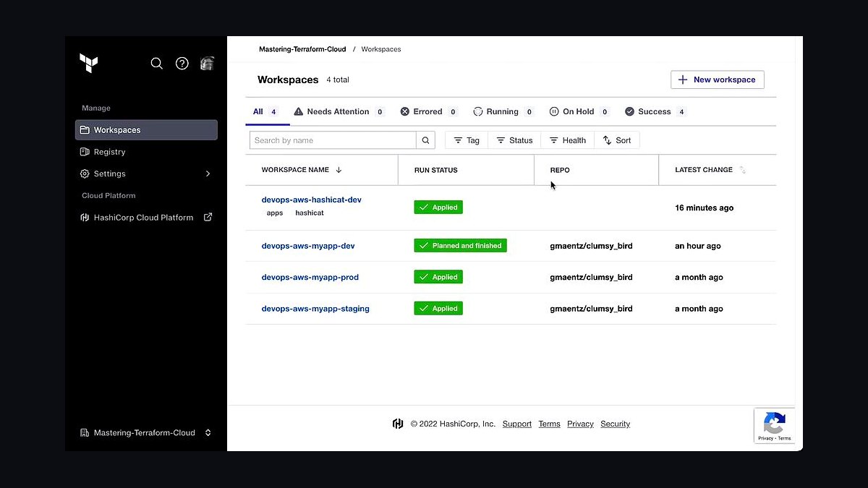The width and height of the screenshot is (868, 488).
Task: Select the Errored tab
Action: [x=429, y=112]
